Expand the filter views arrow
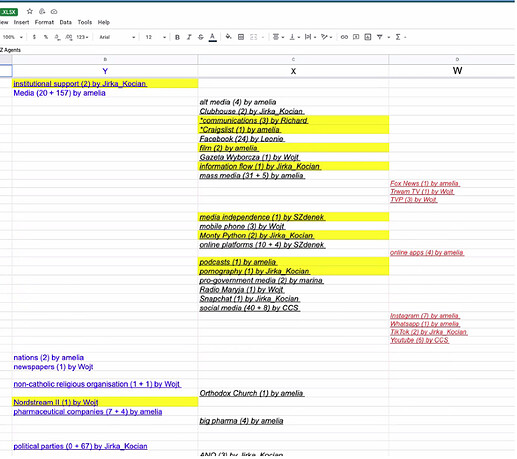 (389, 37)
